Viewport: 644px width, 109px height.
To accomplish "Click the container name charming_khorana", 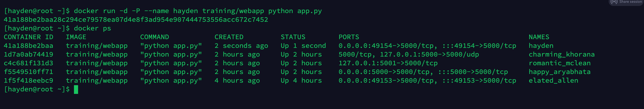I will click(x=562, y=55).
